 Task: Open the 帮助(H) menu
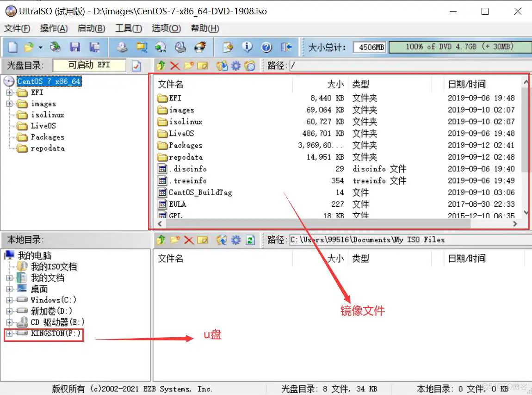[204, 28]
